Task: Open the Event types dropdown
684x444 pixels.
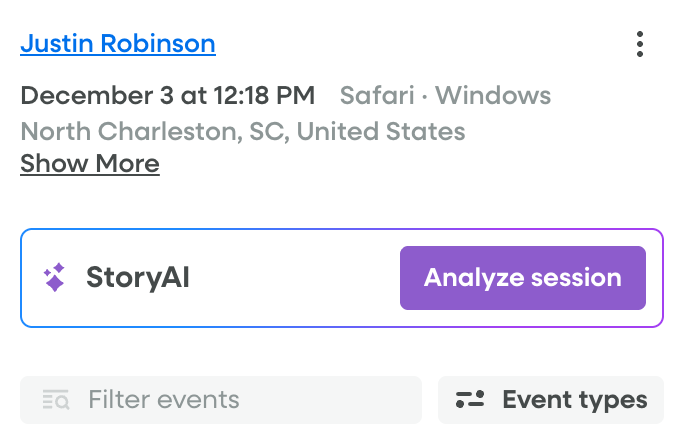Action: [x=551, y=401]
